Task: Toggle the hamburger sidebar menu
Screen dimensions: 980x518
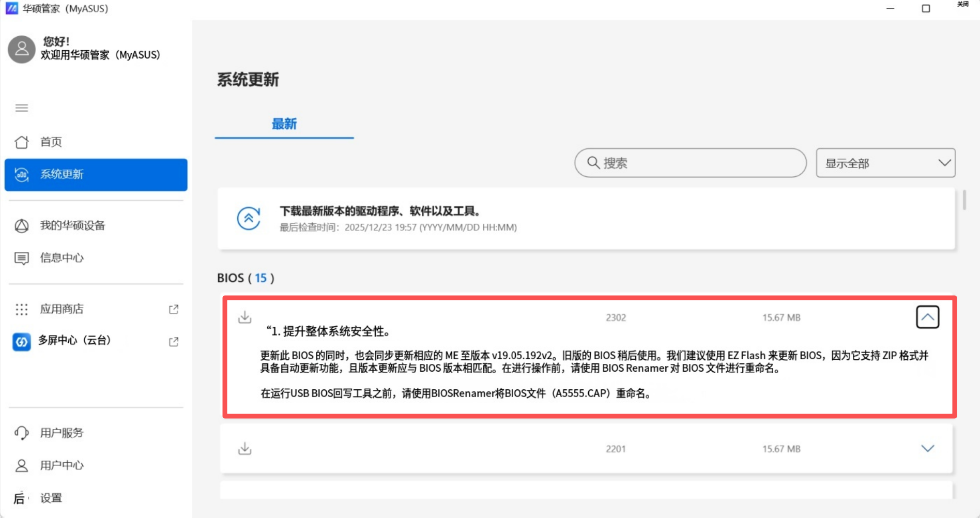Action: pyautogui.click(x=22, y=108)
